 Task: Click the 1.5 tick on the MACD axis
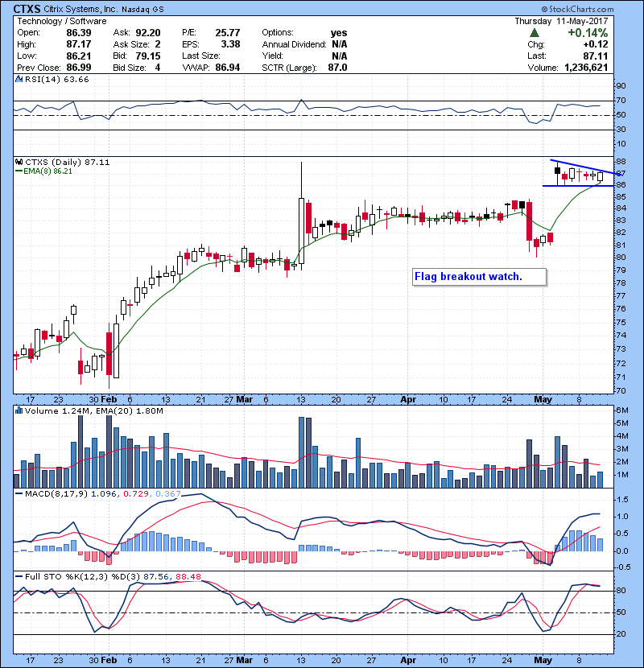click(x=622, y=499)
